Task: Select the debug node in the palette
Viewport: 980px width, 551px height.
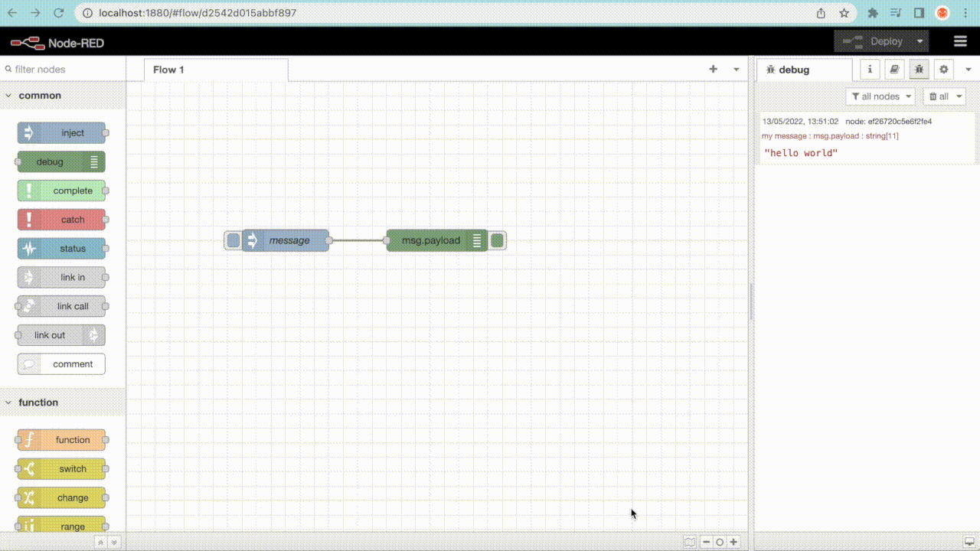Action: pyautogui.click(x=61, y=161)
